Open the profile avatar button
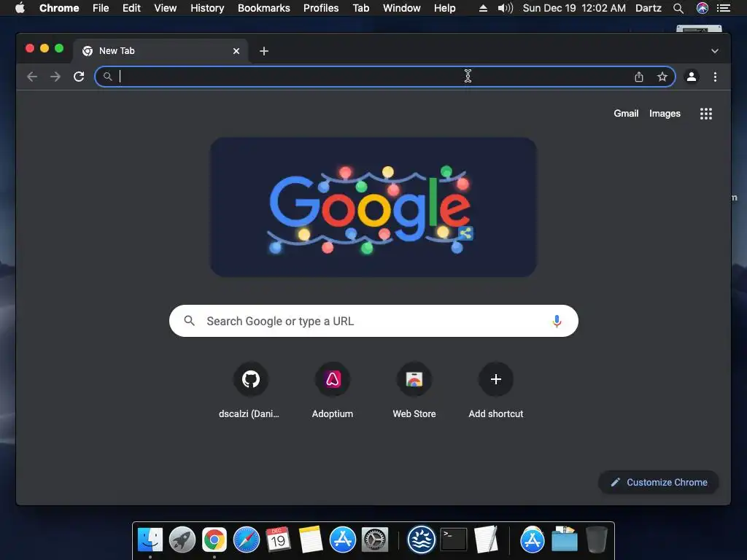 pyautogui.click(x=692, y=77)
